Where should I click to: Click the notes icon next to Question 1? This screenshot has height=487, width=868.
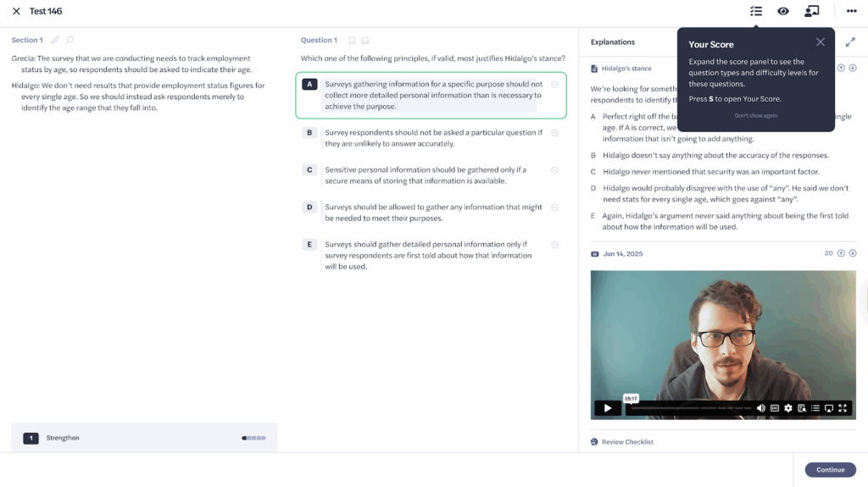(365, 41)
